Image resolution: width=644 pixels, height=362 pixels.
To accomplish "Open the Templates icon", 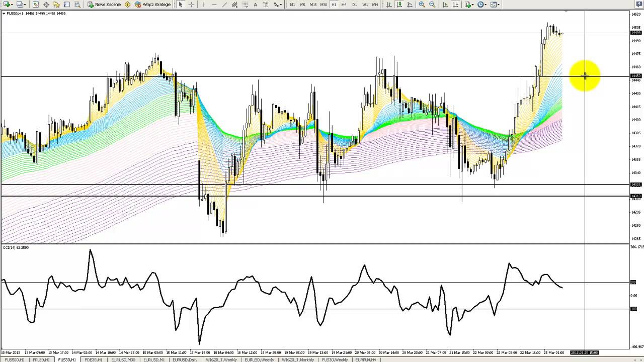I will [493, 5].
